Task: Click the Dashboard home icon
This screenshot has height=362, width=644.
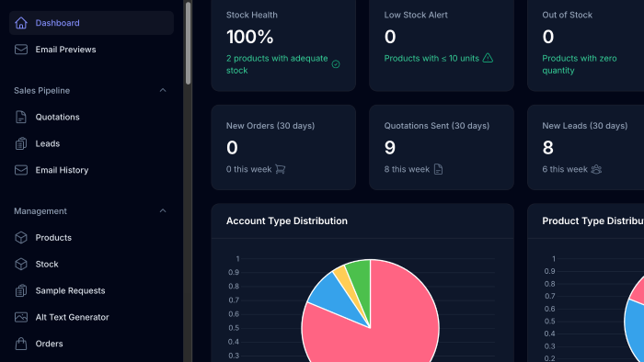Action: click(21, 23)
